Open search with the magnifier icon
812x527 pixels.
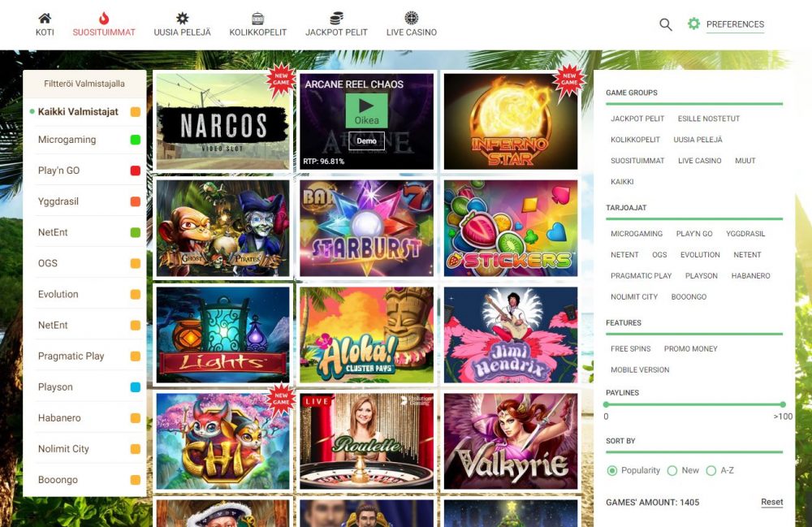[x=666, y=24]
